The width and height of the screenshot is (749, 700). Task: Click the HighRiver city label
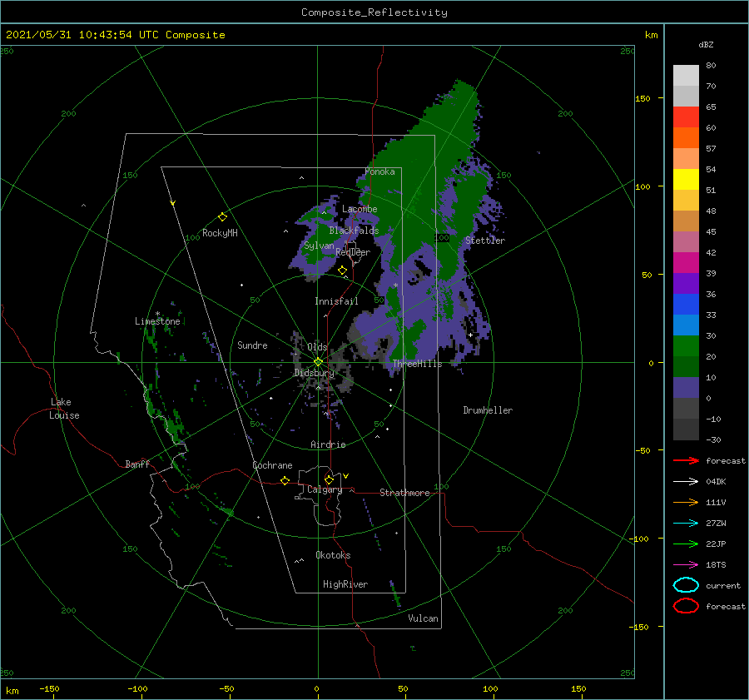pos(345,584)
